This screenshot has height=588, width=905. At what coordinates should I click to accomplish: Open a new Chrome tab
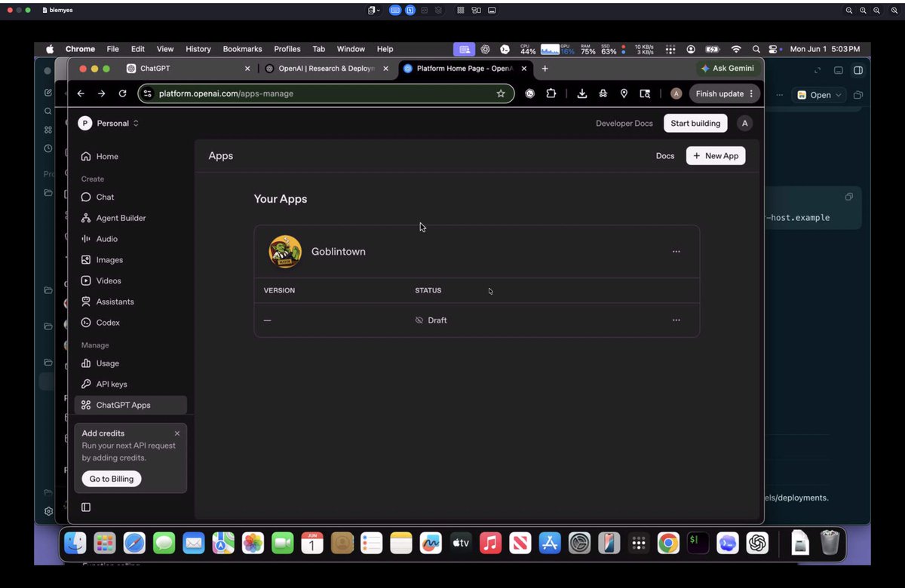point(545,69)
